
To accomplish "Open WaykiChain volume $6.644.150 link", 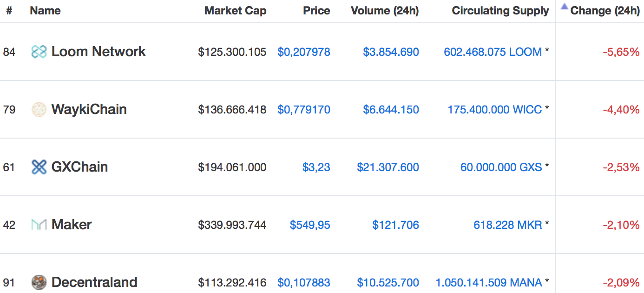I will point(391,109).
